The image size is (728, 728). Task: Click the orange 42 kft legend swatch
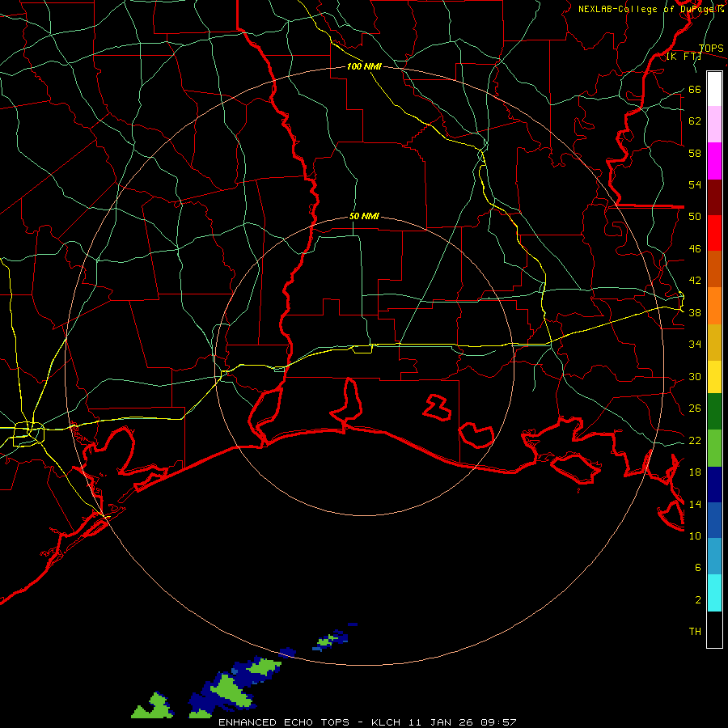coord(714,306)
